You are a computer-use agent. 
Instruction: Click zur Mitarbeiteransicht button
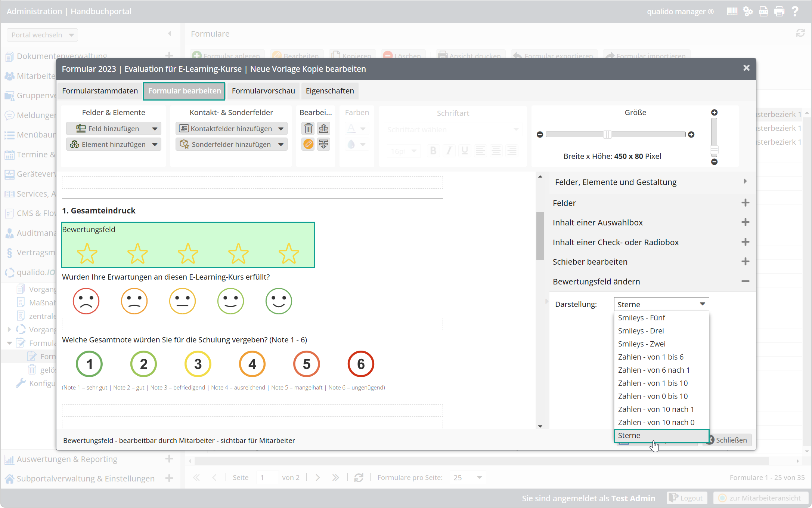tap(760, 498)
